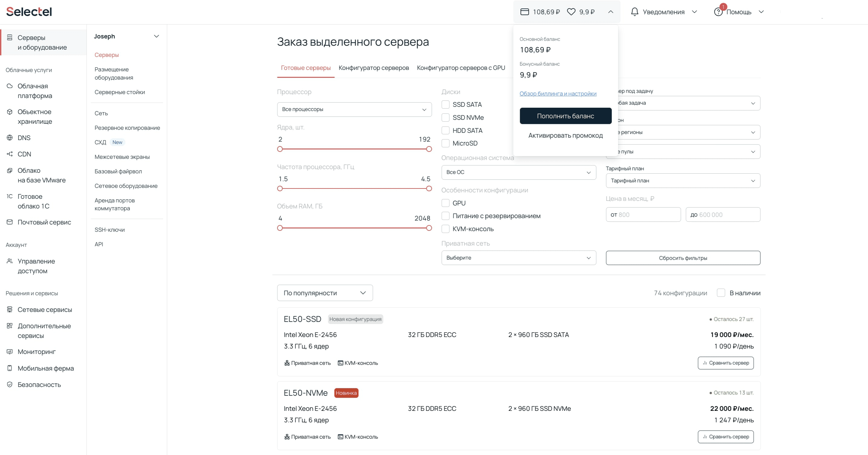This screenshot has width=868, height=455.
Task: Open the DNS globe icon in sidebar
Action: click(x=10, y=138)
